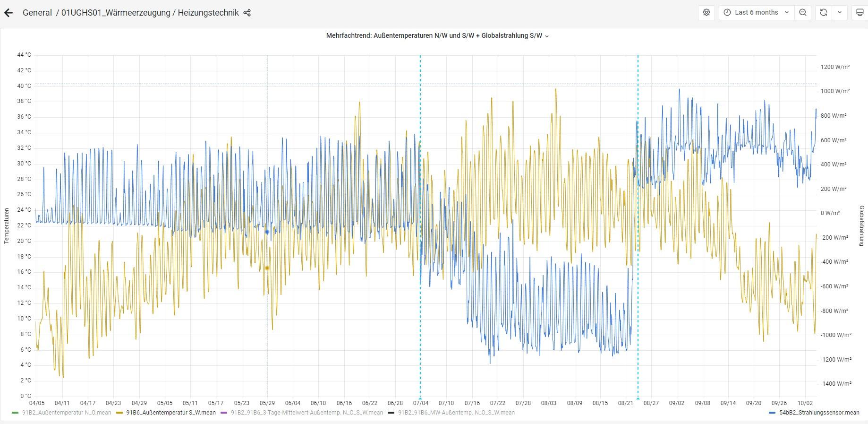
Task: Click the 09/14 date label
Action: 728,403
